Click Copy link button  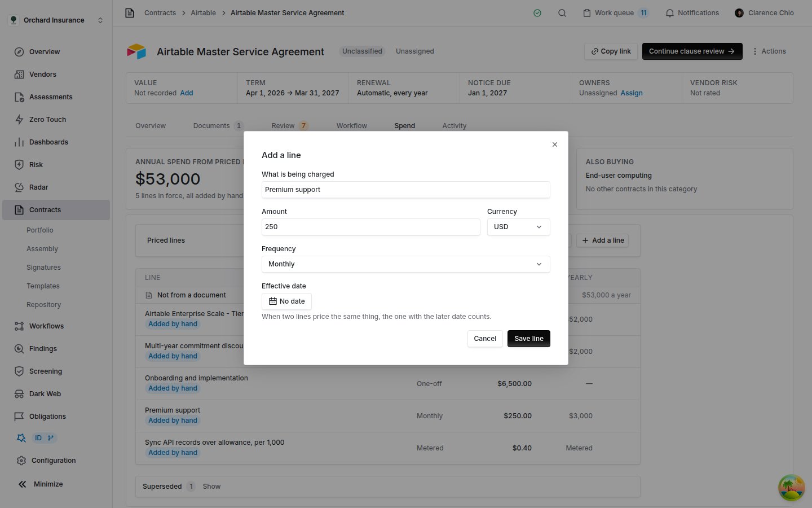[611, 51]
